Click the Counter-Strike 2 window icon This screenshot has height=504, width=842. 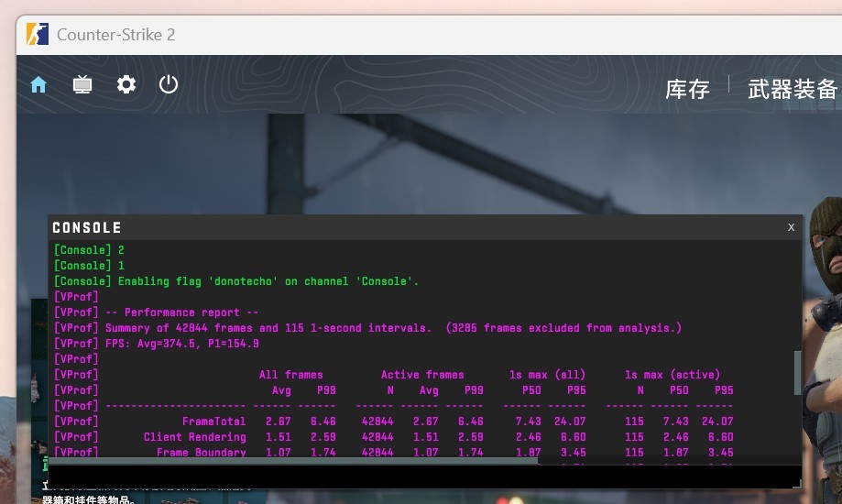pos(37,35)
